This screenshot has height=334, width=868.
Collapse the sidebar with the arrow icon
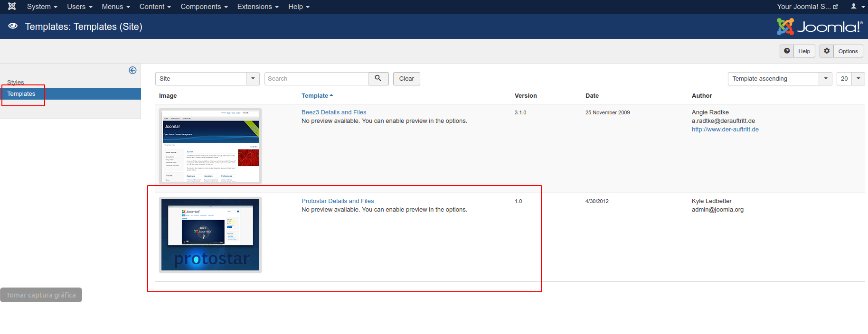tap(132, 70)
